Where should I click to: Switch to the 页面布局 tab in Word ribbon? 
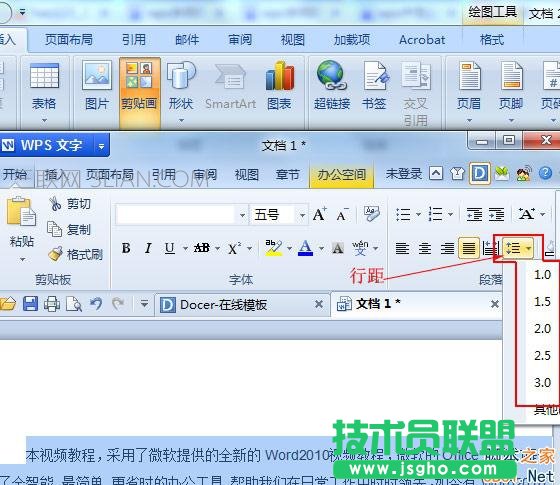(69, 39)
